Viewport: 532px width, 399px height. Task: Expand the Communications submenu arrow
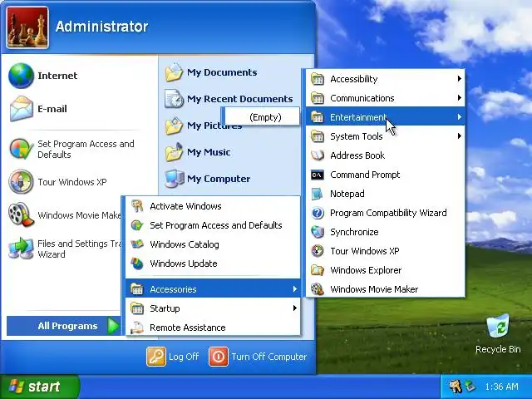tap(459, 98)
